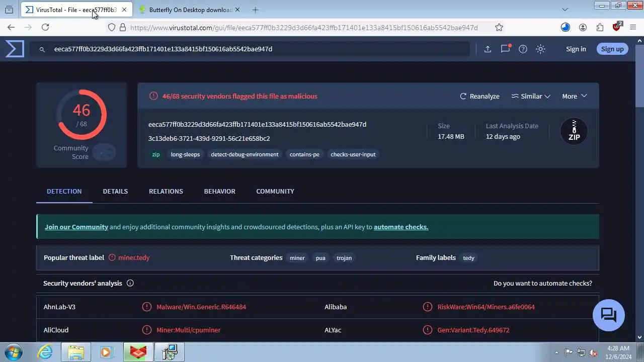Switch to the Butterfly On Desktop tab

(191, 10)
